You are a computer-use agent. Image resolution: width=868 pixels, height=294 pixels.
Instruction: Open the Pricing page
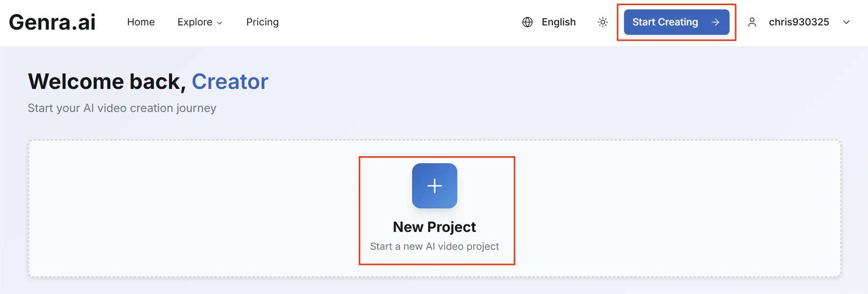[x=262, y=22]
